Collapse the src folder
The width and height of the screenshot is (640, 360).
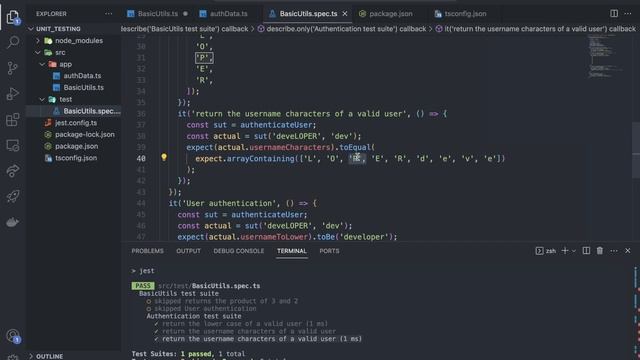[38, 53]
